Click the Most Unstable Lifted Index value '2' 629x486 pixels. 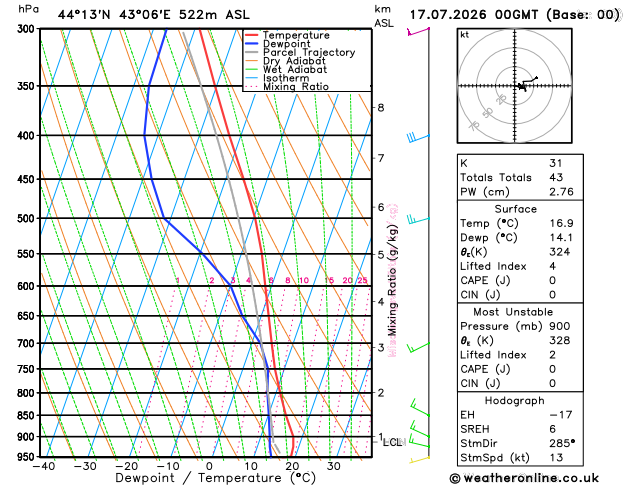[x=552, y=355]
